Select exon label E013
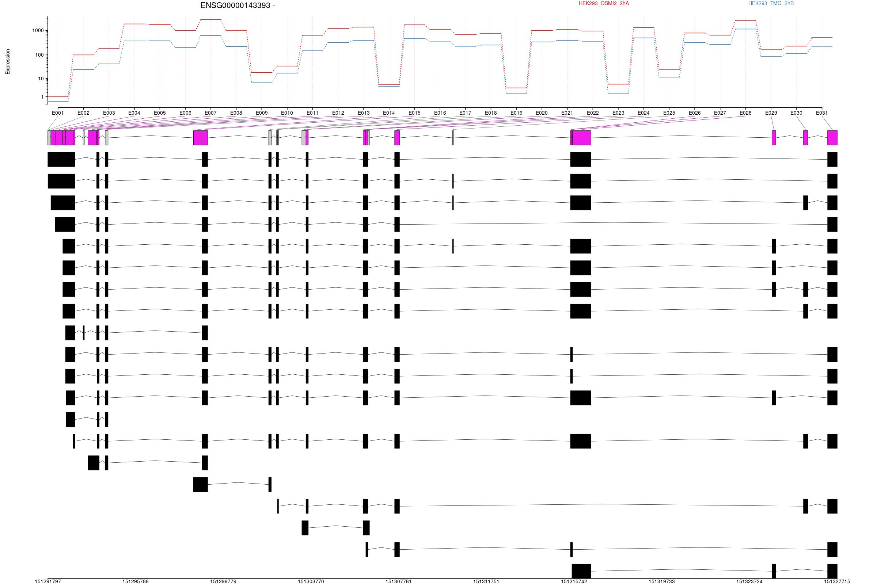 click(364, 113)
